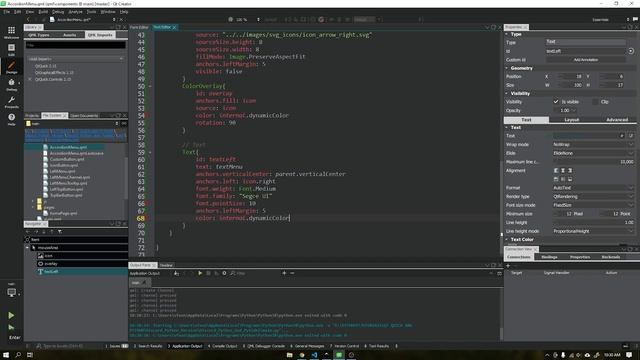640x360 pixels.
Task: Collapse the Geometry section
Action: (507, 68)
